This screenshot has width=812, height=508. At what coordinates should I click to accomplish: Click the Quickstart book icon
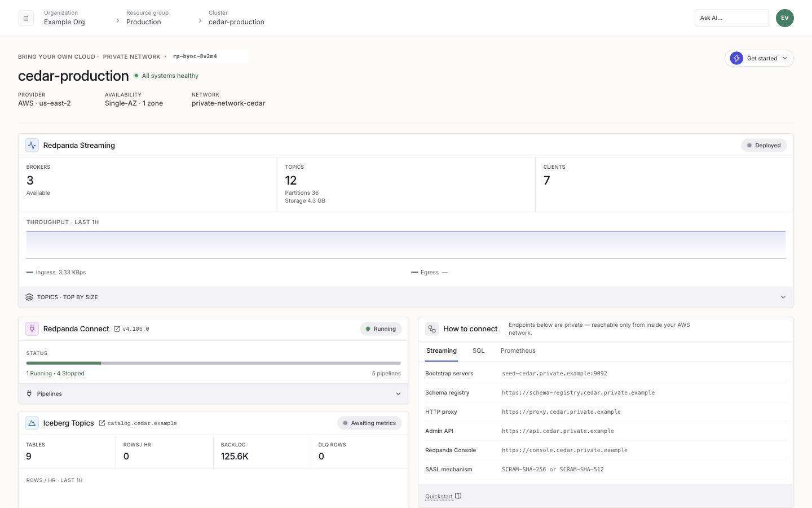pyautogui.click(x=458, y=496)
